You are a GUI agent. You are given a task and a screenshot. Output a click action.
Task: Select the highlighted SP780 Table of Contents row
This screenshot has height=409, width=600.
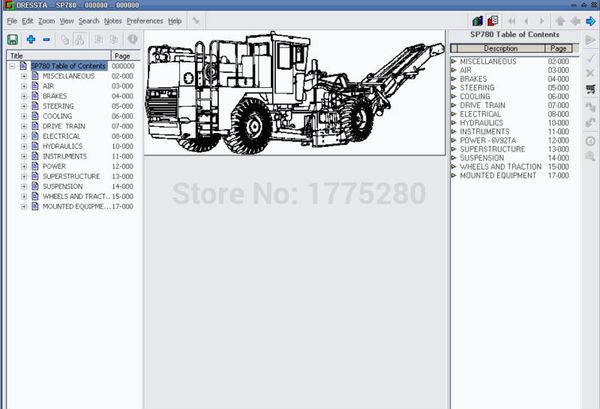pyautogui.click(x=68, y=66)
